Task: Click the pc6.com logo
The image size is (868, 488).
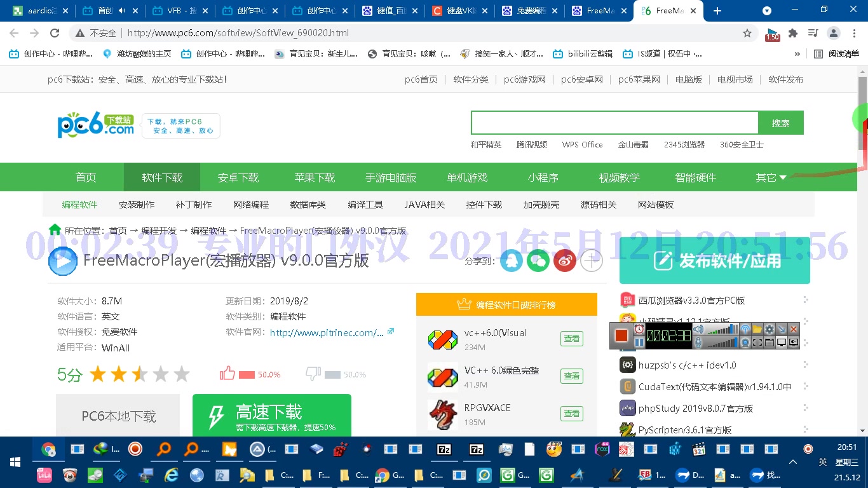Action: pyautogui.click(x=95, y=124)
